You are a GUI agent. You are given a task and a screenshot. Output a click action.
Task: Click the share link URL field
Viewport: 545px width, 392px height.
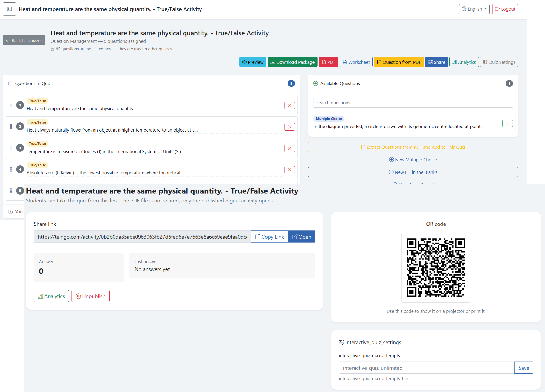tap(142, 237)
